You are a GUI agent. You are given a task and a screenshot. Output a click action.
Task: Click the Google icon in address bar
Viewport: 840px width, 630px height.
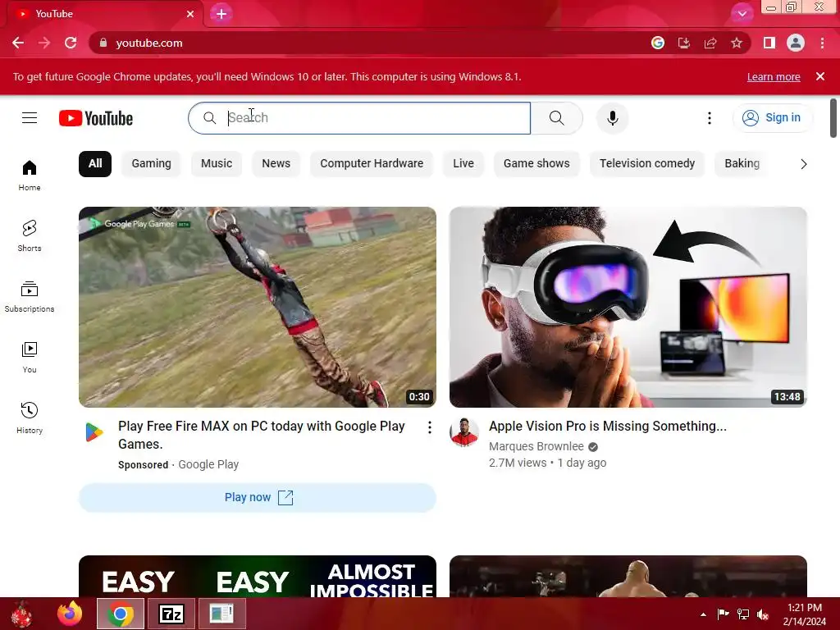[658, 43]
